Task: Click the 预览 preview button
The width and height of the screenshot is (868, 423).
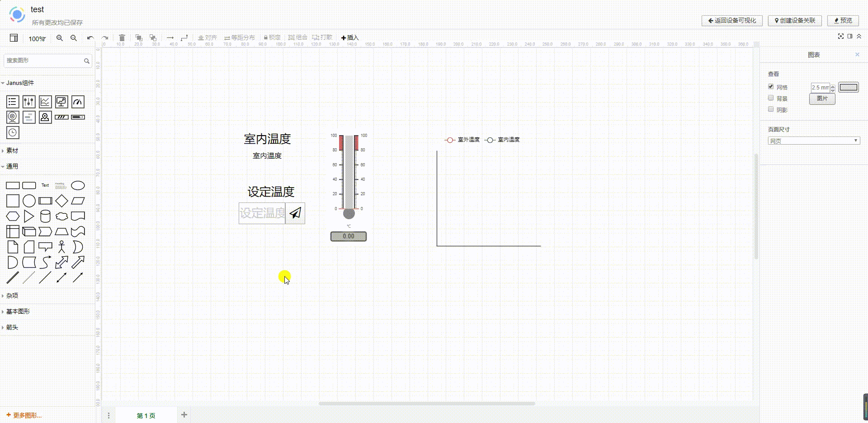Action: [843, 21]
